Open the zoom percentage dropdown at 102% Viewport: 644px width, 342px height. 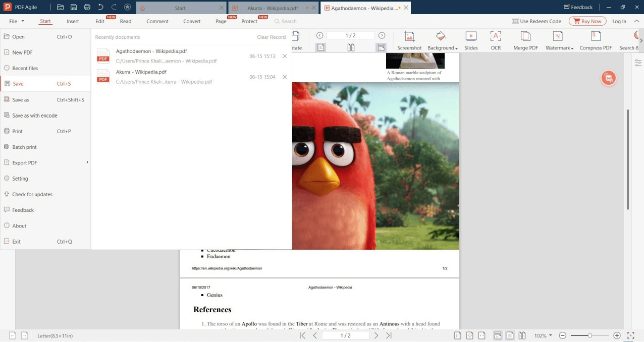[543, 335]
